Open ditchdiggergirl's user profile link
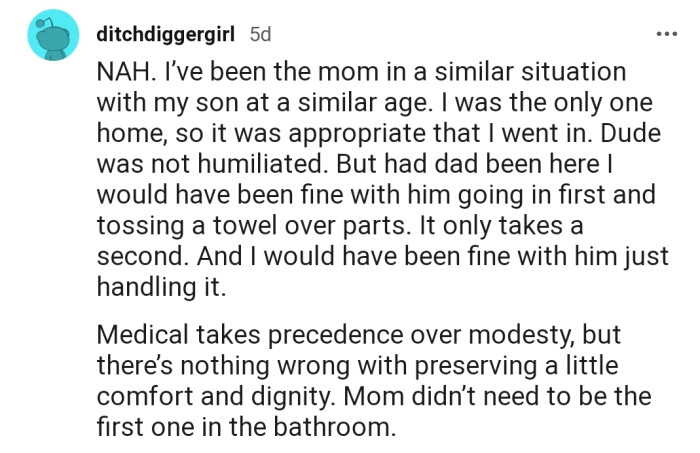The width and height of the screenshot is (700, 453). coord(165,34)
